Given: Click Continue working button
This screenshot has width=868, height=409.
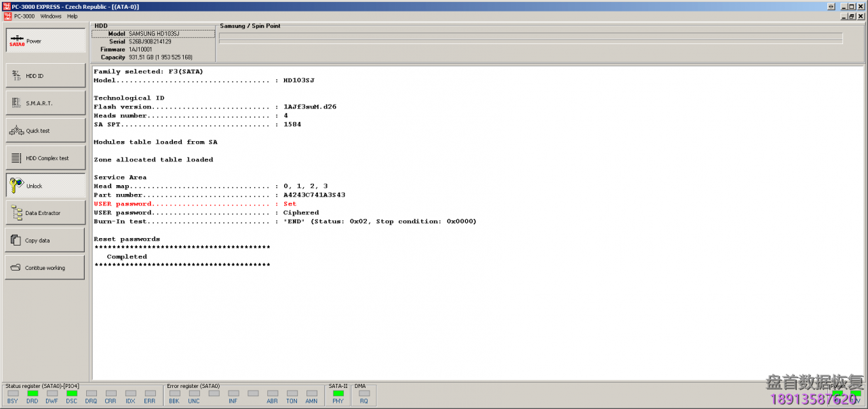Looking at the screenshot, I should 45,268.
